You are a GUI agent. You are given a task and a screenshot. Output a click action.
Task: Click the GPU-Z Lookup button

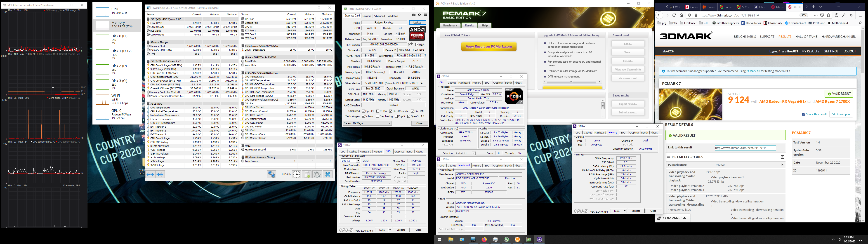click(417, 23)
